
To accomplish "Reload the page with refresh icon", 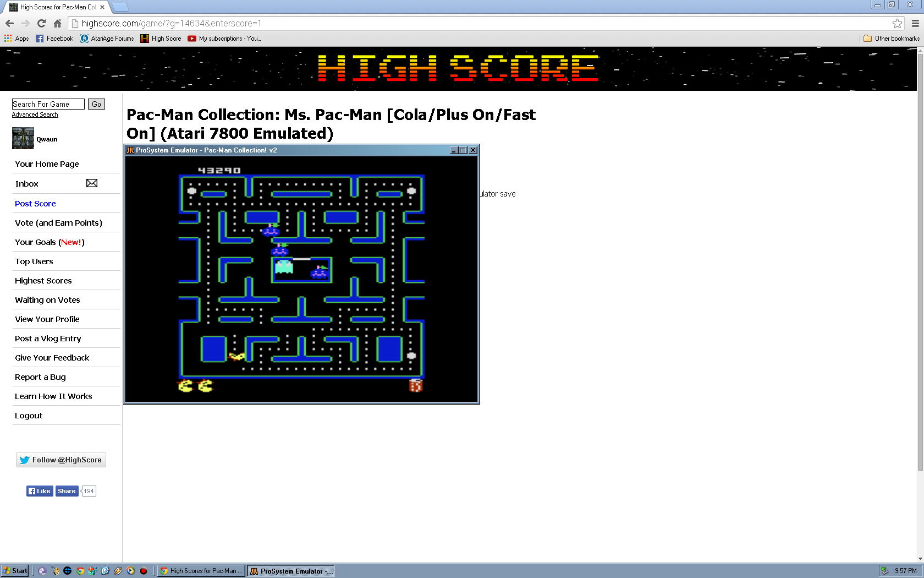I will pos(41,23).
